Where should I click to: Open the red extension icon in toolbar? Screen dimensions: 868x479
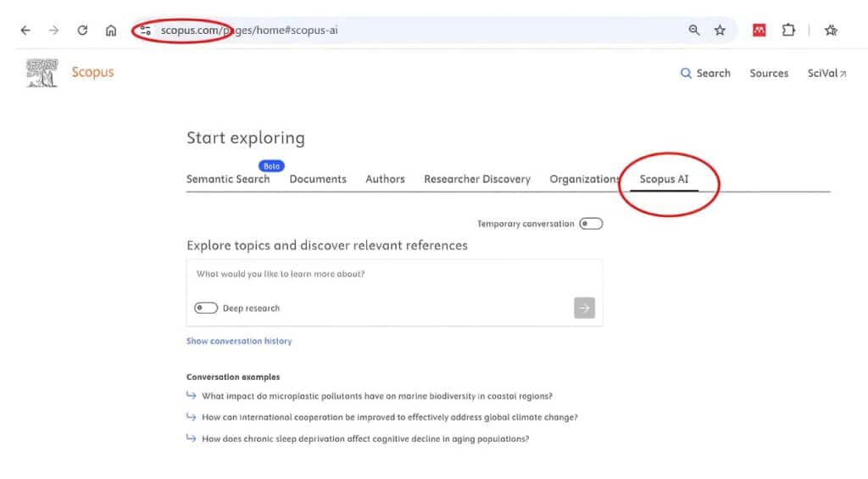pos(759,30)
